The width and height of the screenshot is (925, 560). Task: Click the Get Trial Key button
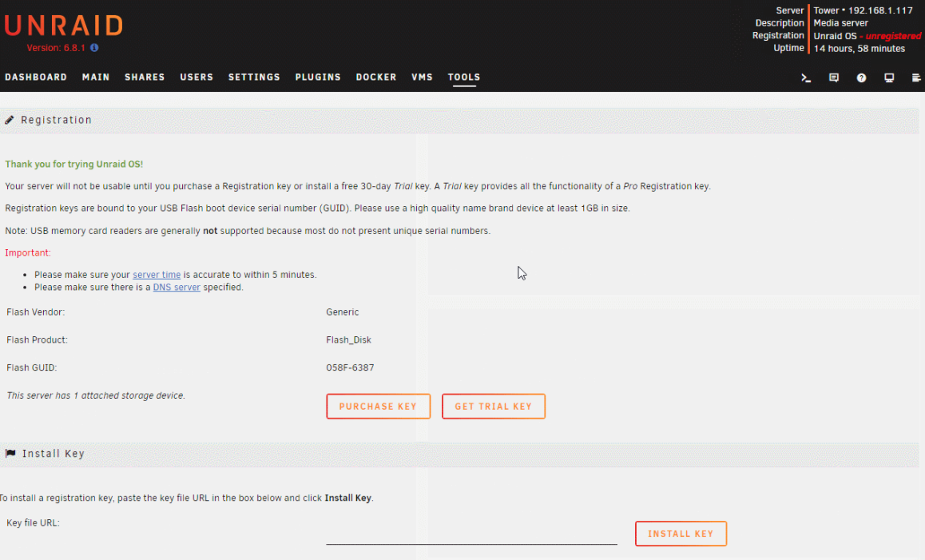493,407
